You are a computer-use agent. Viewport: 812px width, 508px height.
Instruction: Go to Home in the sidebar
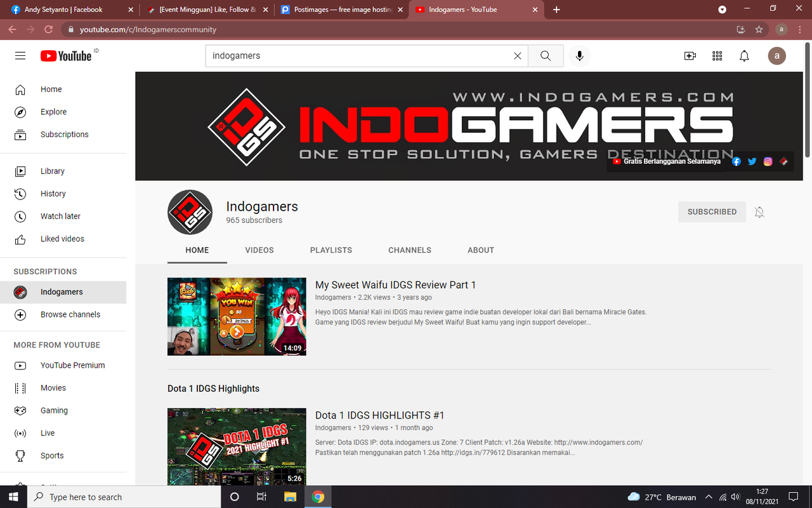[63, 90]
